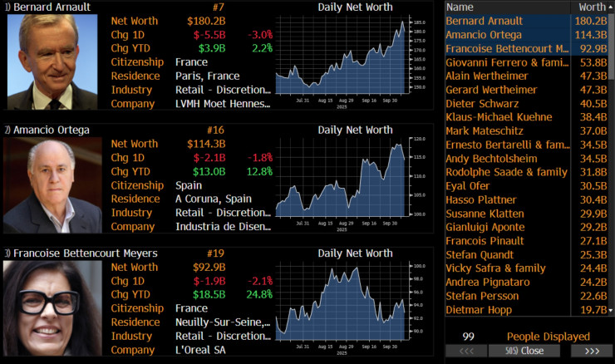
Task: Click the previous page <<< arrow button
Action: [x=467, y=352]
